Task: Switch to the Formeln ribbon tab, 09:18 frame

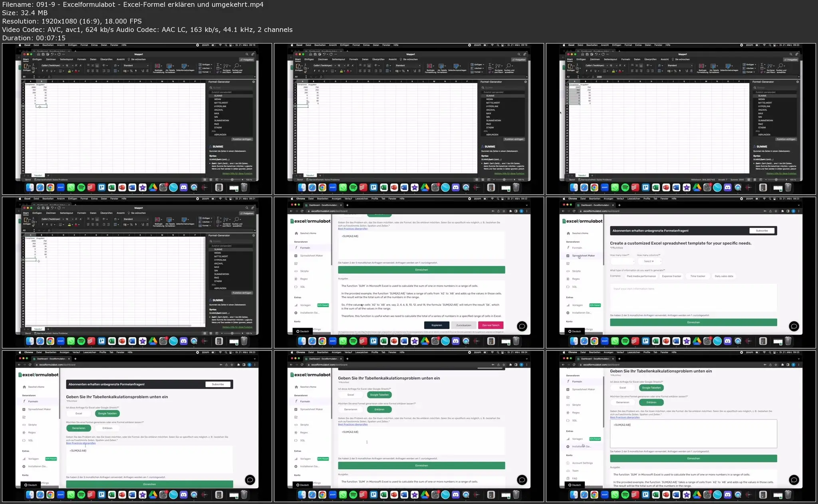Action: [x=82, y=59]
